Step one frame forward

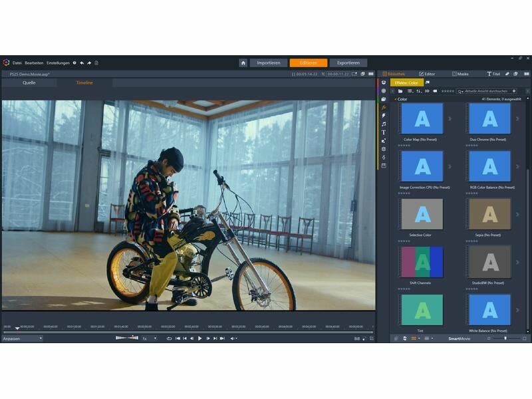pos(207,338)
